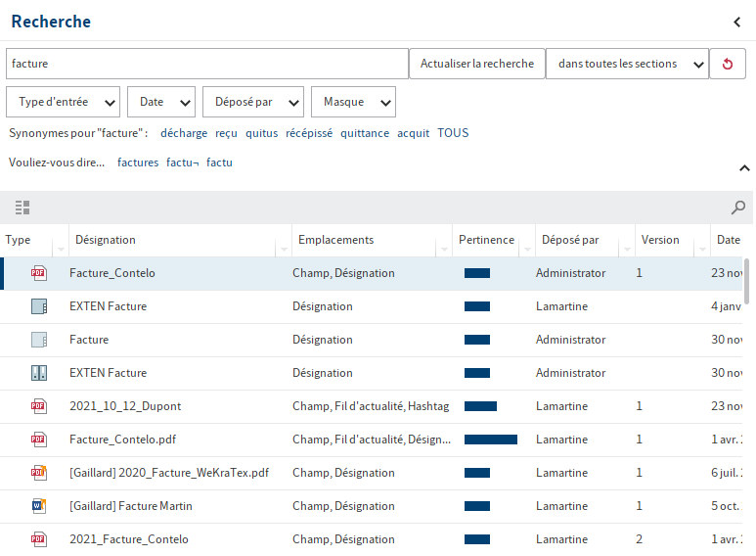Click the search field containing 'facture'

207,64
